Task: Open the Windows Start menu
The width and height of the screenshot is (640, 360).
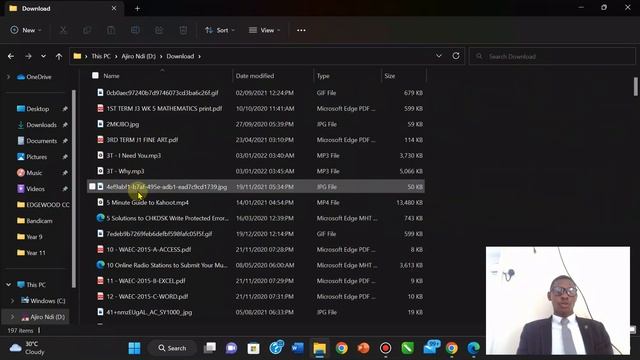Action: pyautogui.click(x=134, y=348)
